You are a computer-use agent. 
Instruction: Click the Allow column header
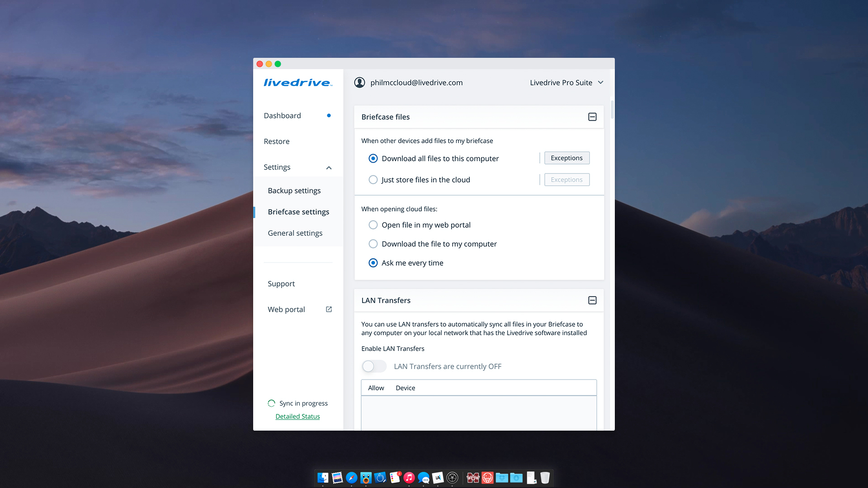376,388
